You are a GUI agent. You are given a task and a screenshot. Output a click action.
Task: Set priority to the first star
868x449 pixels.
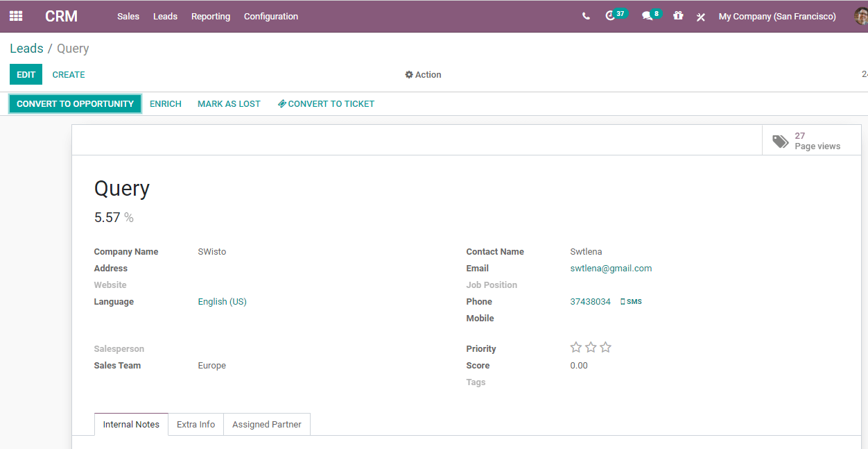pyautogui.click(x=576, y=348)
